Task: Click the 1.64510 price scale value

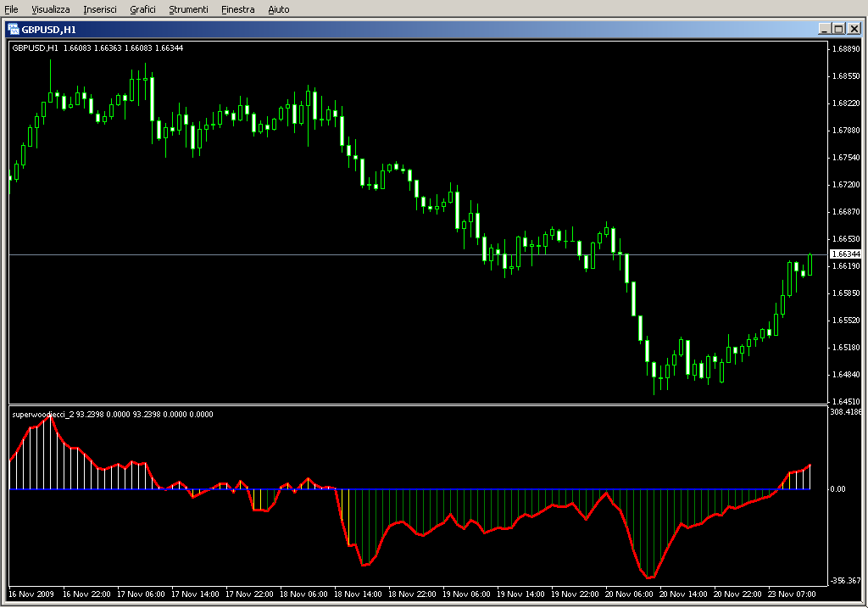Action: (x=847, y=401)
